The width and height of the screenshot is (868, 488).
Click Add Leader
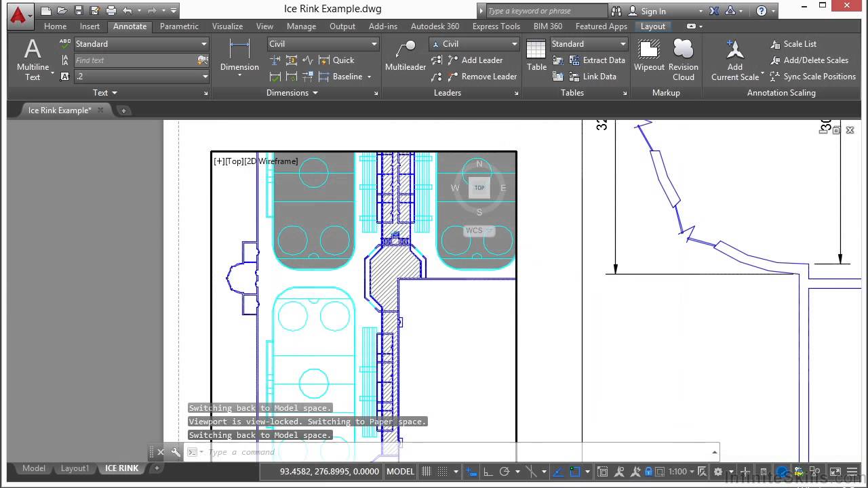tap(475, 60)
